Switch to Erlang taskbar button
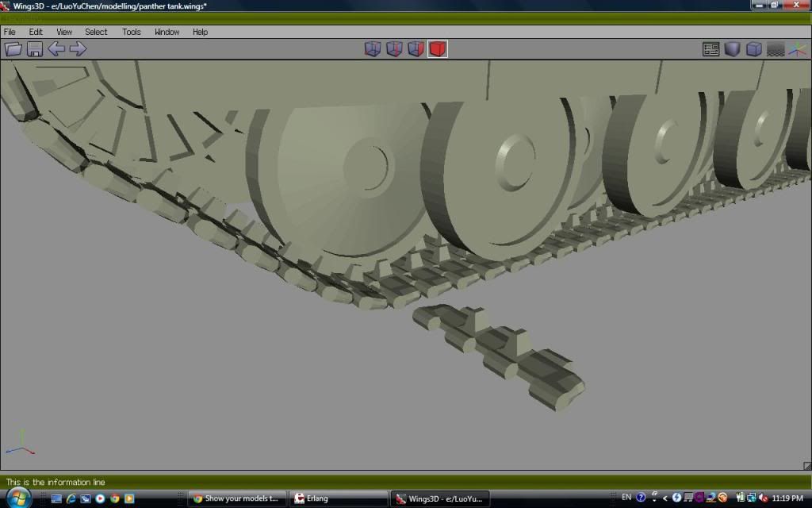The image size is (812, 508). (337, 498)
